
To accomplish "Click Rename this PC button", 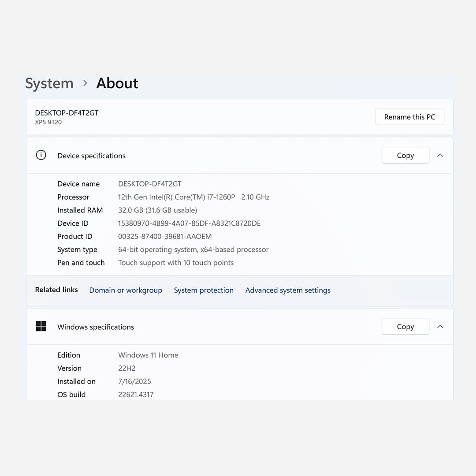I will 409,117.
